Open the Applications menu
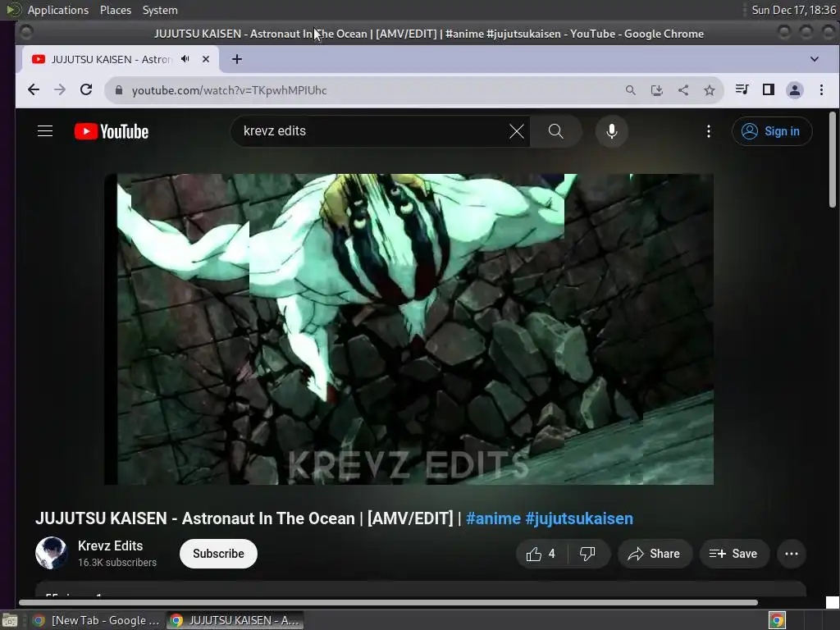The width and height of the screenshot is (840, 630). [x=58, y=10]
